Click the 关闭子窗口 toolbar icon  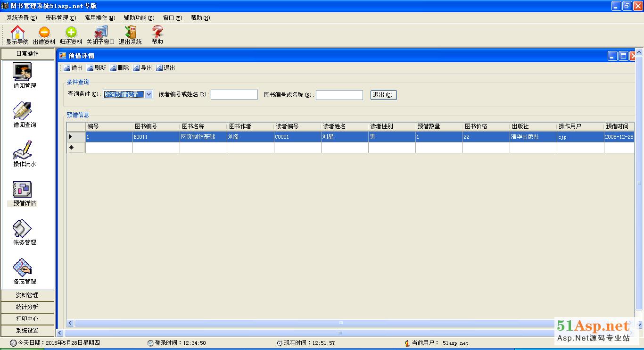100,33
